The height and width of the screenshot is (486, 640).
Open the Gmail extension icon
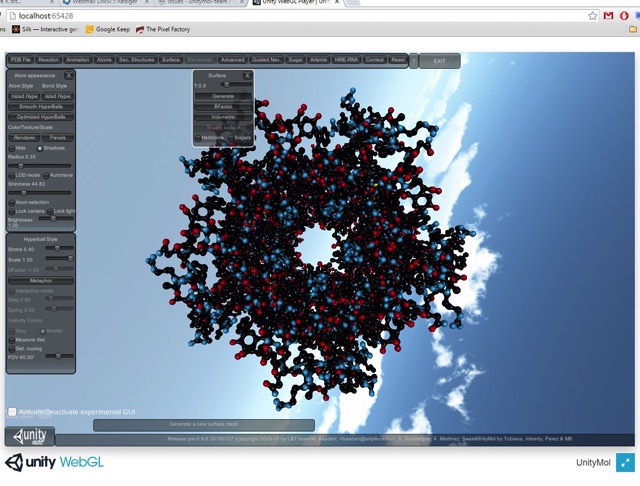pyautogui.click(x=608, y=16)
